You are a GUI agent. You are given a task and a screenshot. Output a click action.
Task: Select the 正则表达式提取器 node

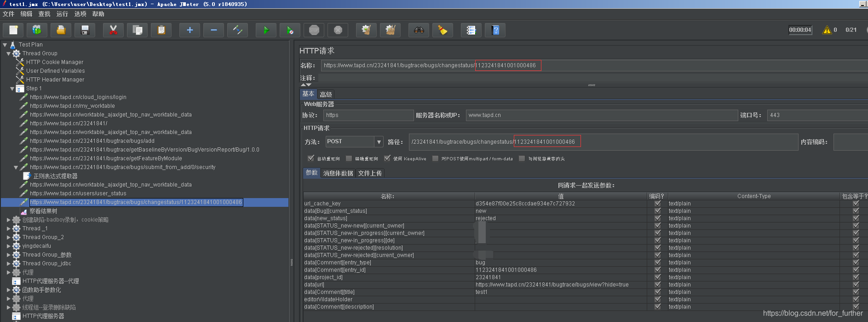(x=55, y=176)
